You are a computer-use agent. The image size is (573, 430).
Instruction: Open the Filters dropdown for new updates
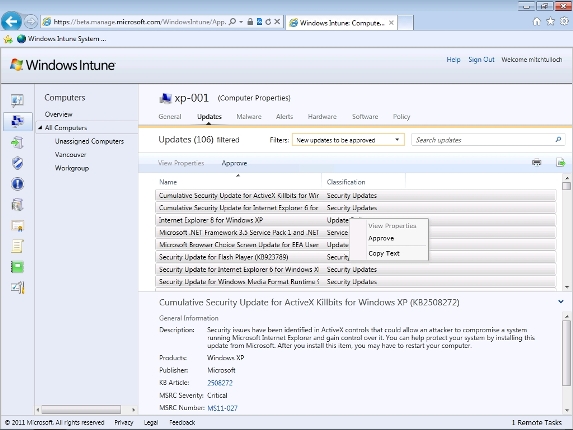[348, 140]
